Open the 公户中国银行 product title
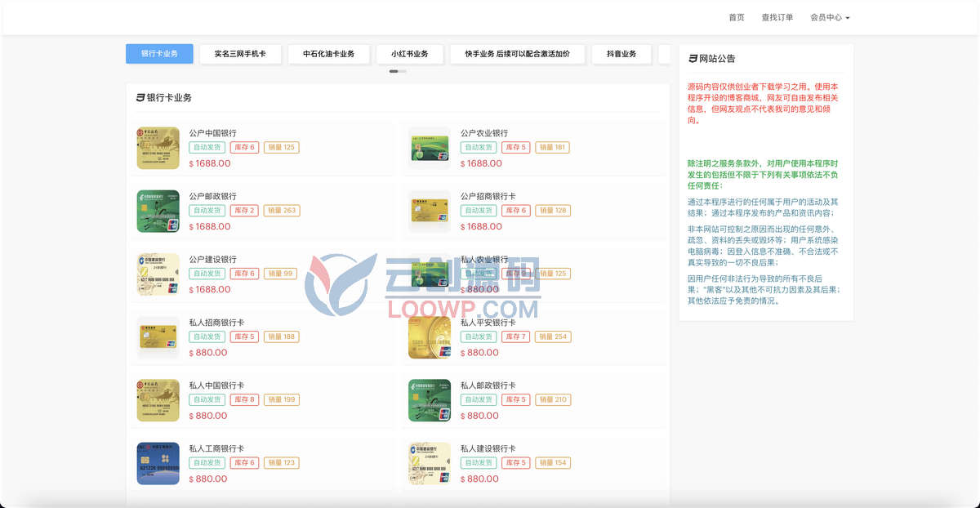Image resolution: width=980 pixels, height=508 pixels. coord(212,133)
